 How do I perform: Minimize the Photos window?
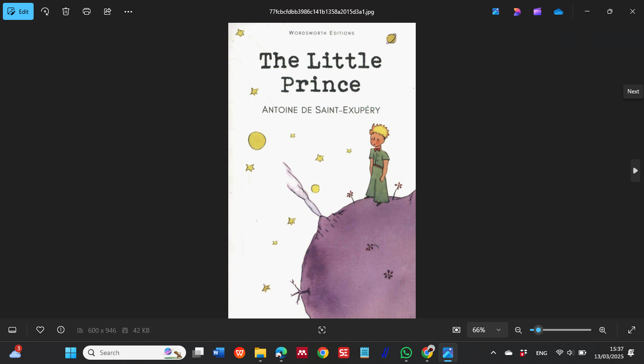(587, 11)
